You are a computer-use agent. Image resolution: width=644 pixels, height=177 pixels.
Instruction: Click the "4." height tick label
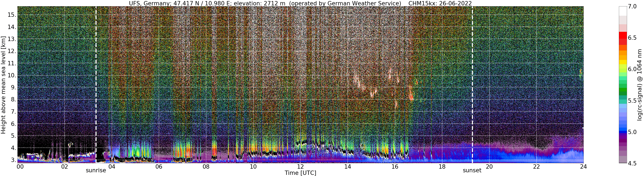tap(14, 148)
